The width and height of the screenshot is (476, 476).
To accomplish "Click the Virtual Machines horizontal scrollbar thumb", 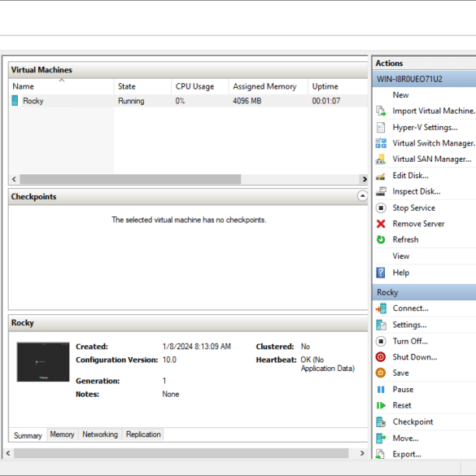I will 130,179.
